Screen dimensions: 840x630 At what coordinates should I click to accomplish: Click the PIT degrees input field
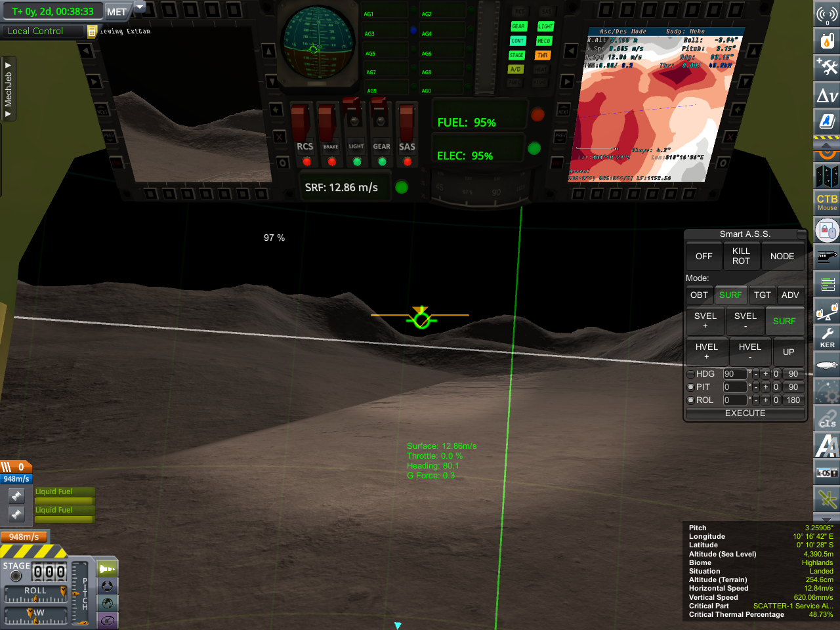click(734, 387)
